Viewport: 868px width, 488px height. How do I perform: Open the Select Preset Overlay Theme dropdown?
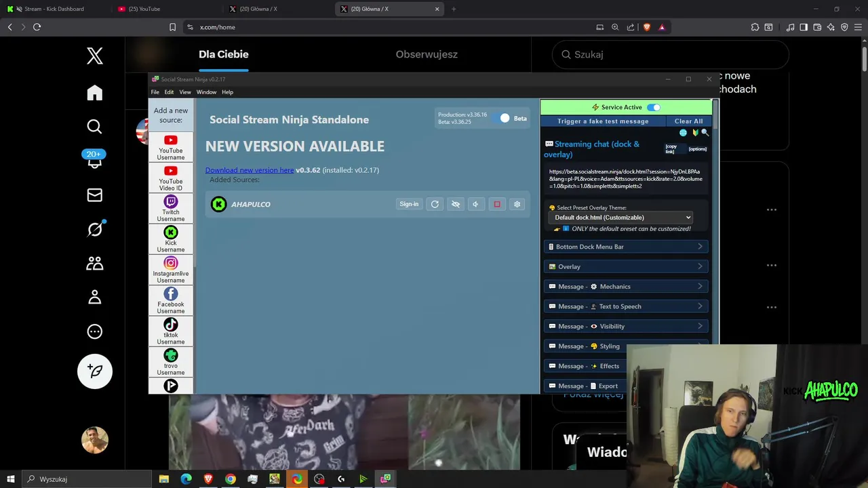(x=620, y=218)
